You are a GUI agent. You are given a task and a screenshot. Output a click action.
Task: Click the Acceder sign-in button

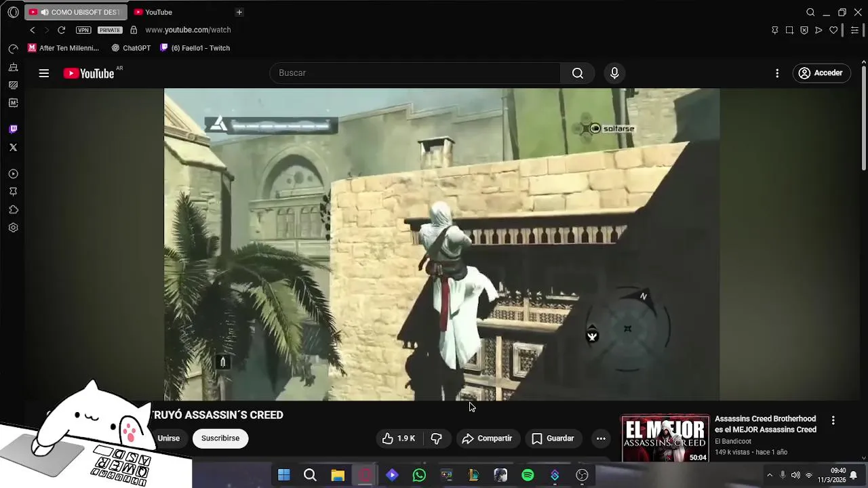coord(821,73)
